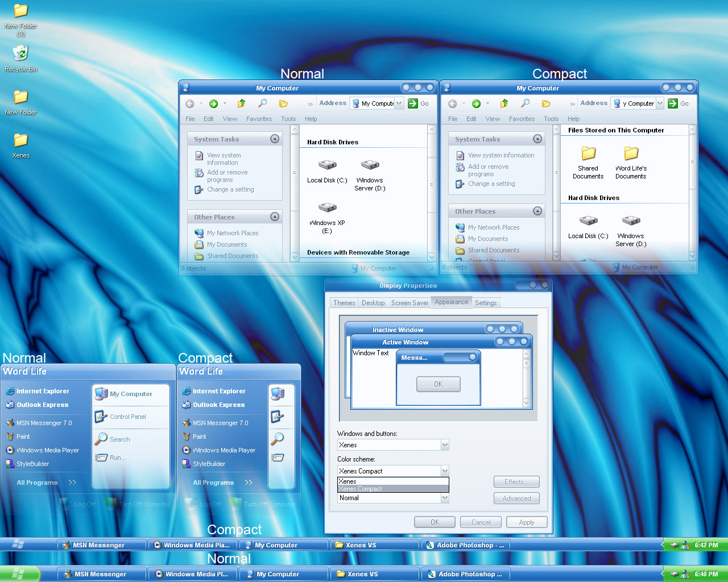Click Forward arrow in Normal My Computer window
The image size is (728, 582).
(214, 103)
